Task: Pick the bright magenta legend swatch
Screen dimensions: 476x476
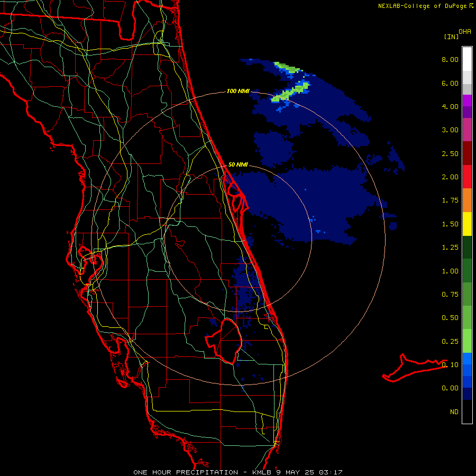Action: [x=467, y=100]
